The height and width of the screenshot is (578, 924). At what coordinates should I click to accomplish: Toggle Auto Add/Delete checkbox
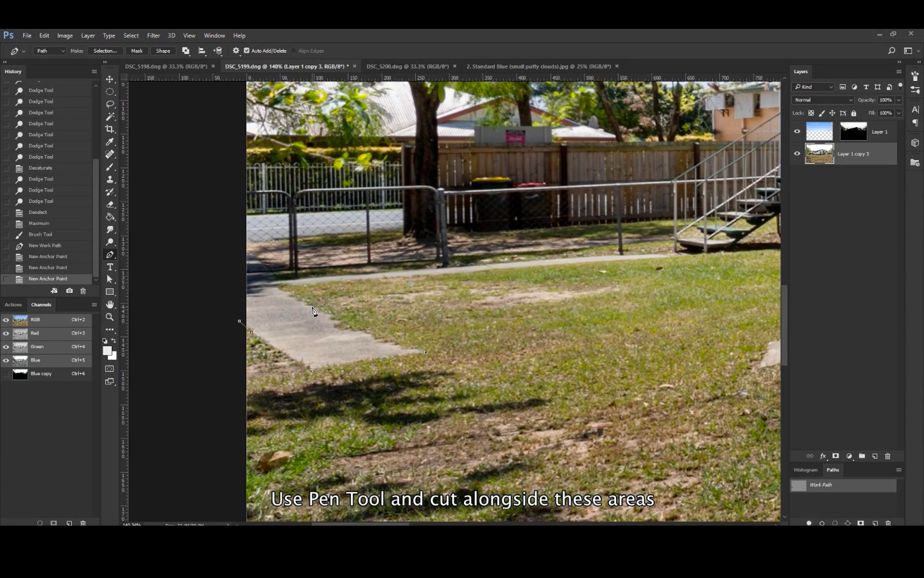tap(246, 51)
